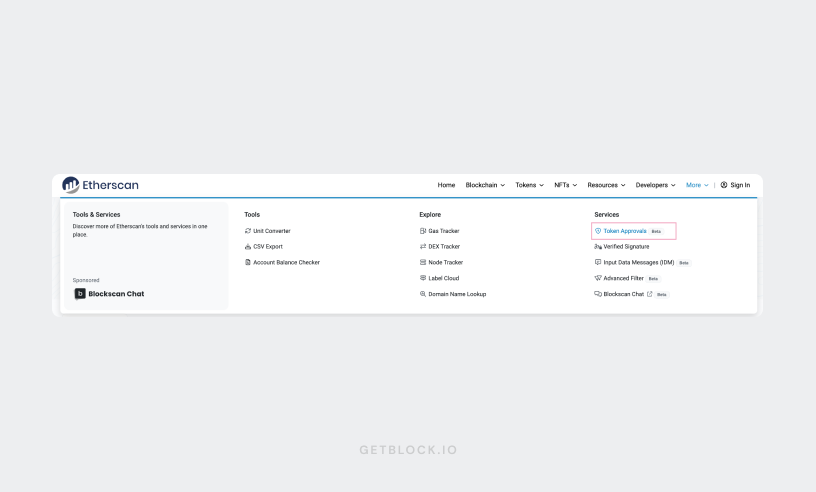
Task: Click the Gas Tracker pump icon
Action: click(x=423, y=231)
